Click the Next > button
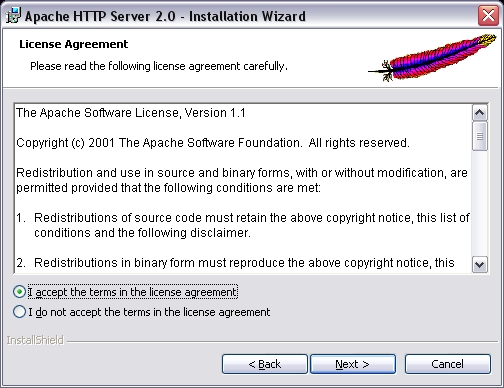The image size is (504, 388). (353, 364)
